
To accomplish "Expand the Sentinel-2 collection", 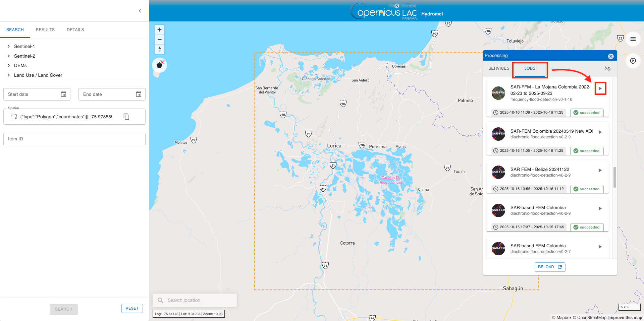I will 9,56.
